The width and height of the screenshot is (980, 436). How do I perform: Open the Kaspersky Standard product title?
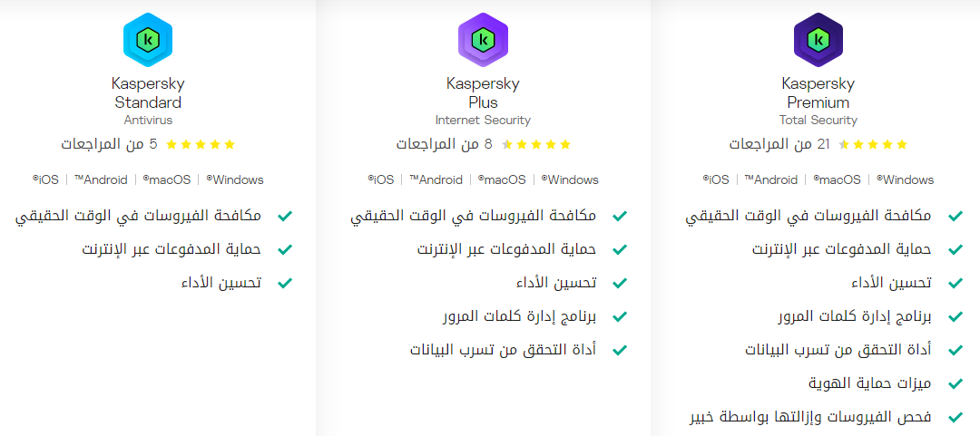[148, 92]
